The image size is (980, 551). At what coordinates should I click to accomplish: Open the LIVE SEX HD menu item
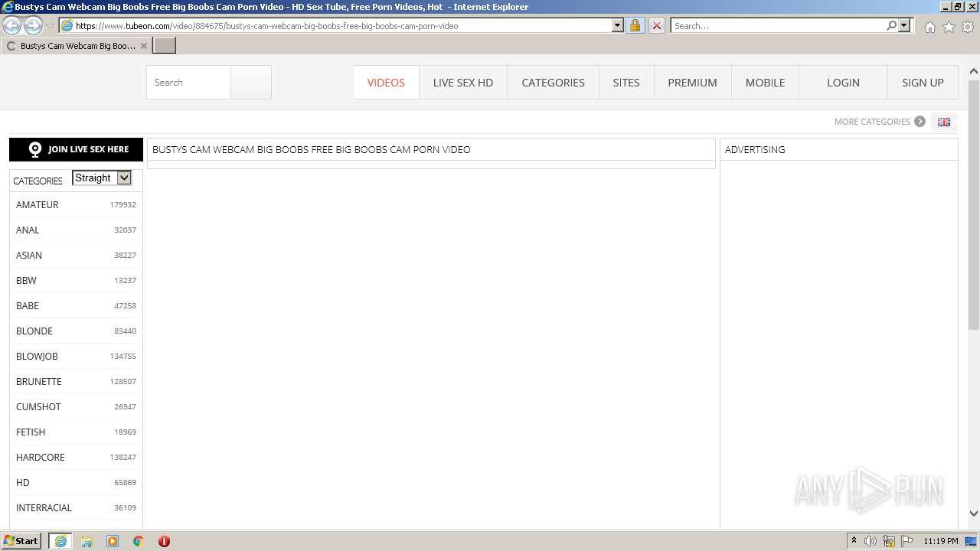[463, 83]
